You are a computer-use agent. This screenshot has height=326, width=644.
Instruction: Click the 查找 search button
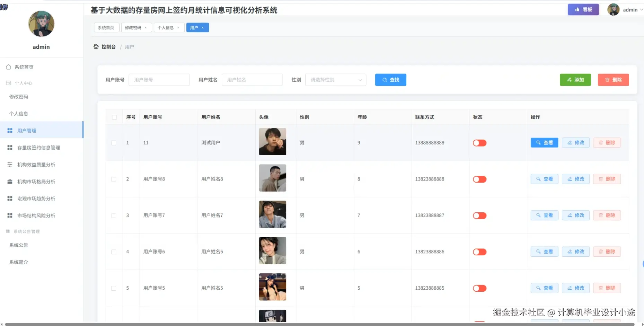click(390, 80)
